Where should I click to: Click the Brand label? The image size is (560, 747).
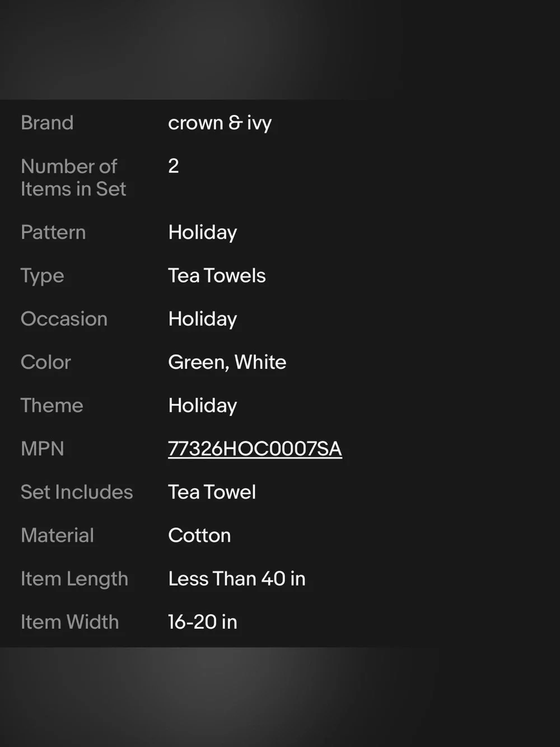click(47, 123)
